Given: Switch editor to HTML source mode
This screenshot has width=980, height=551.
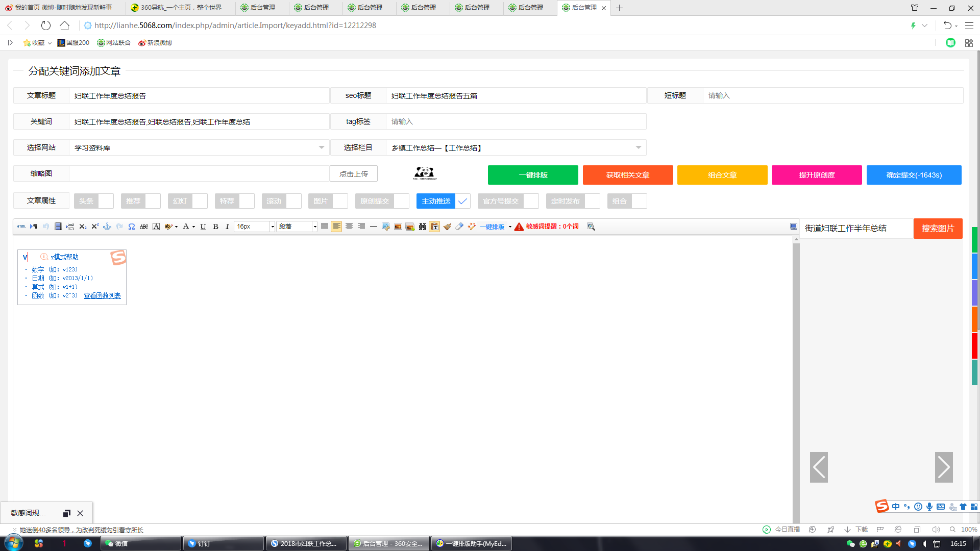Looking at the screenshot, I should [20, 227].
